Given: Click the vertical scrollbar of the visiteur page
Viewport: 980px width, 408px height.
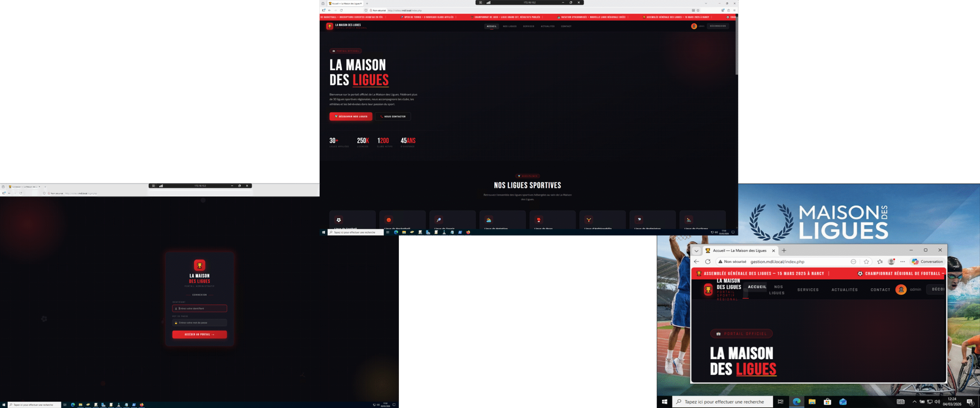Looking at the screenshot, I should click(x=736, y=46).
